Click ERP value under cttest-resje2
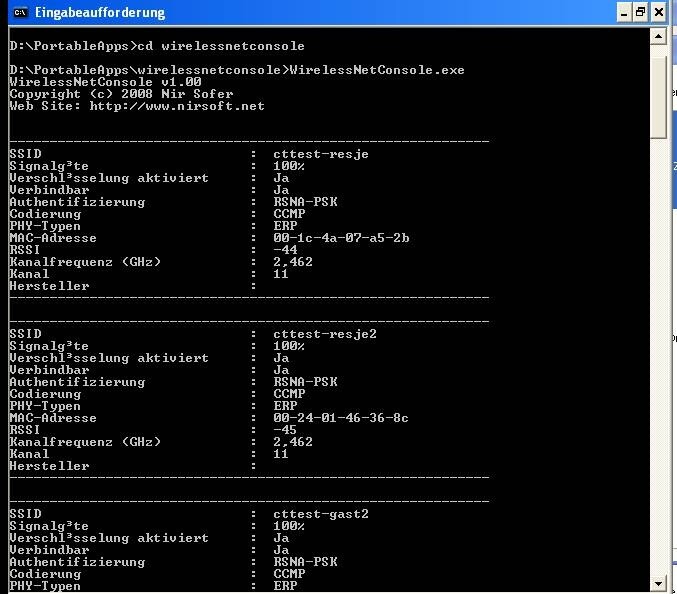The height and width of the screenshot is (594, 677). (285, 407)
